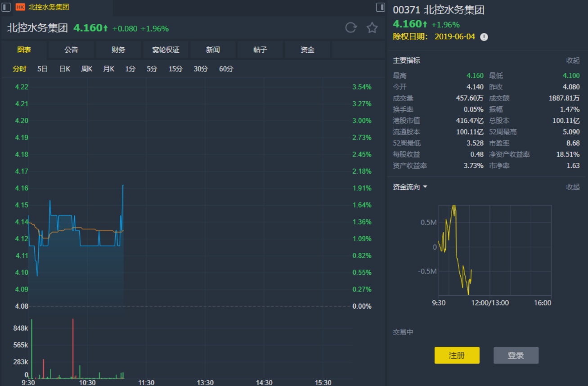The width and height of the screenshot is (588, 386).
Task: Click the 振幅 value 1.47%
Action: click(570, 109)
